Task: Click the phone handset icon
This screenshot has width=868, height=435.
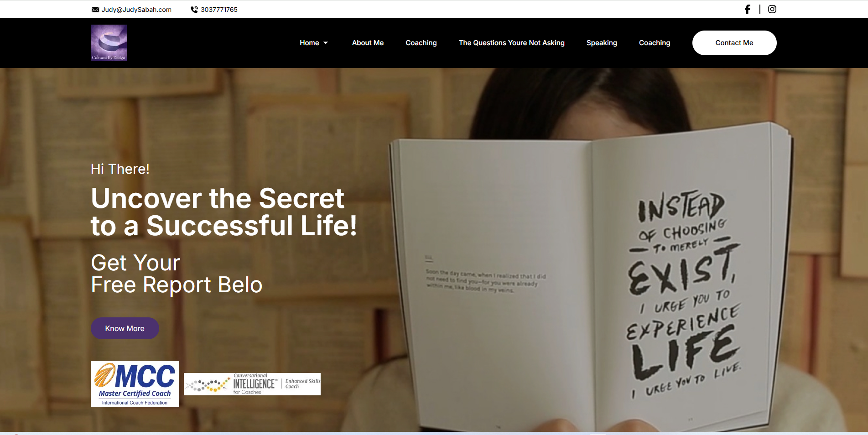Action: coord(194,10)
